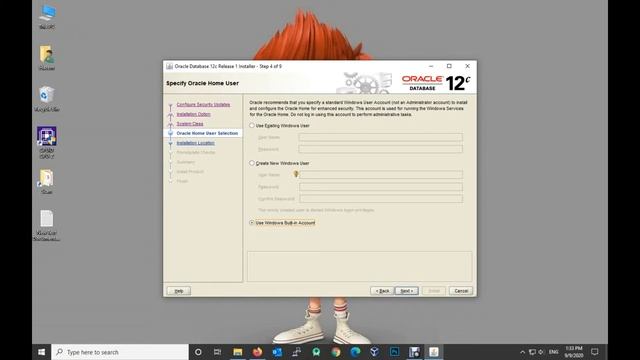Open the taskbar clock and date

click(573, 352)
